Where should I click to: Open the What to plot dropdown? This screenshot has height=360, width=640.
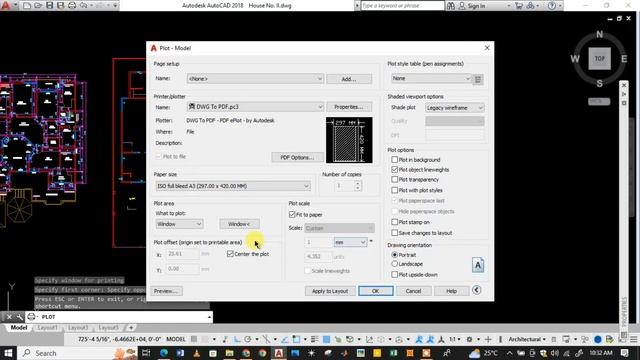179,224
